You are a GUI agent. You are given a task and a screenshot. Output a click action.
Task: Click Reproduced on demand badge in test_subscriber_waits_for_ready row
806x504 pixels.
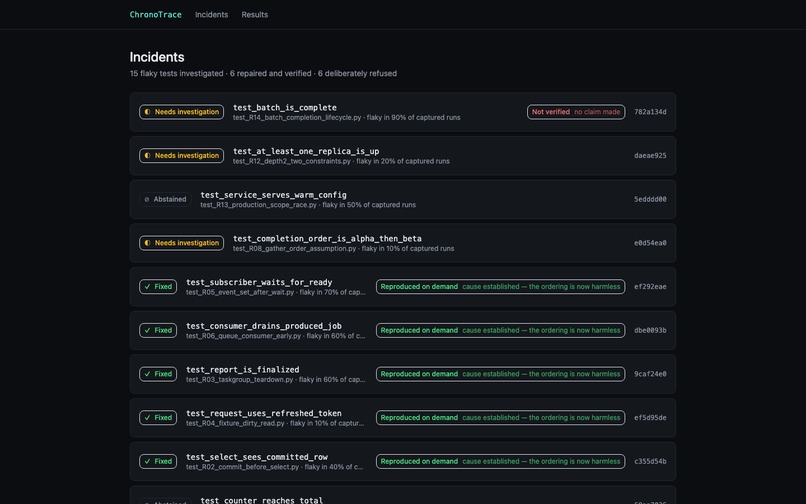pos(500,286)
